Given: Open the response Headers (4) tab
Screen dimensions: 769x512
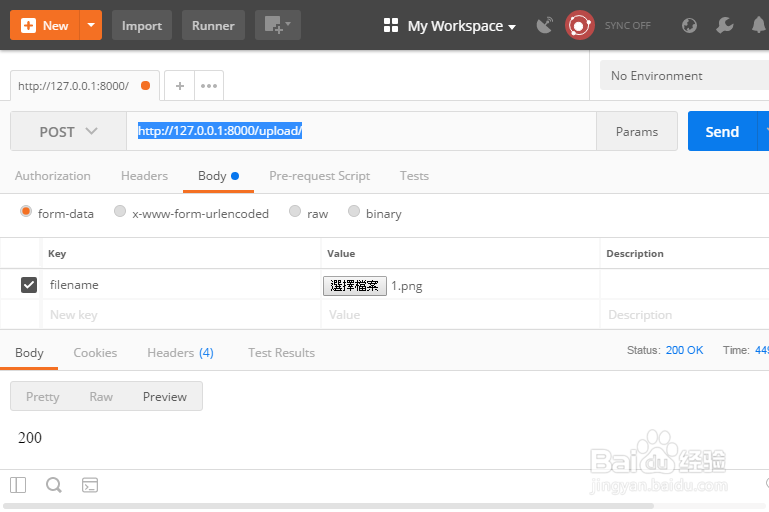Looking at the screenshot, I should tap(180, 353).
